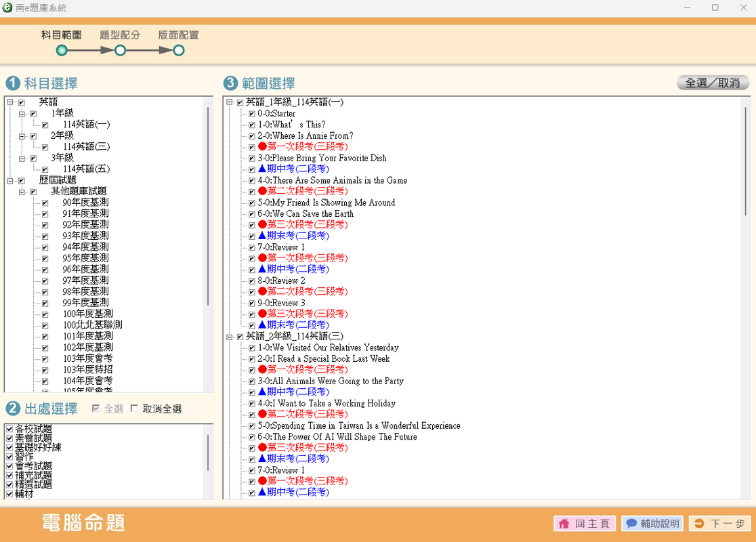Select 2-0:I Read a Special Book Last Week
The image size is (756, 542).
[x=324, y=359]
